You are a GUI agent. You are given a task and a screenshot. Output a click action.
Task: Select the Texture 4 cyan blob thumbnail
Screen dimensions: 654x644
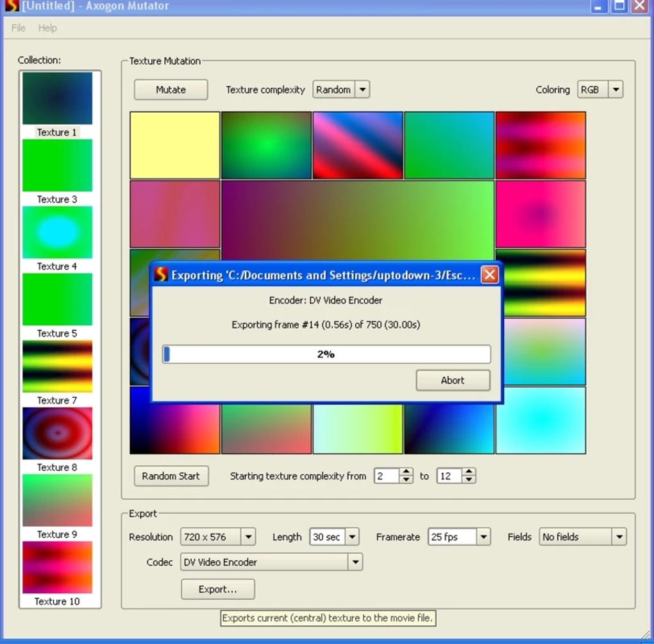57,232
